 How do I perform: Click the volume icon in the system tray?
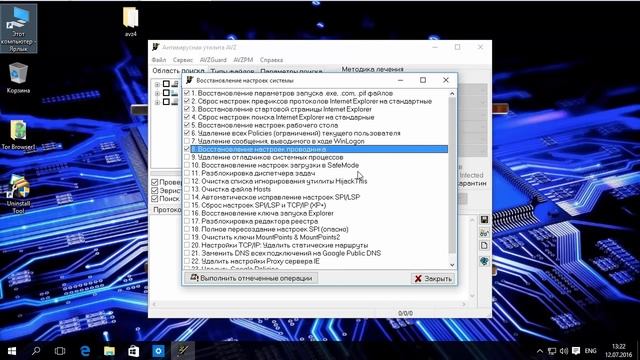[x=564, y=351]
